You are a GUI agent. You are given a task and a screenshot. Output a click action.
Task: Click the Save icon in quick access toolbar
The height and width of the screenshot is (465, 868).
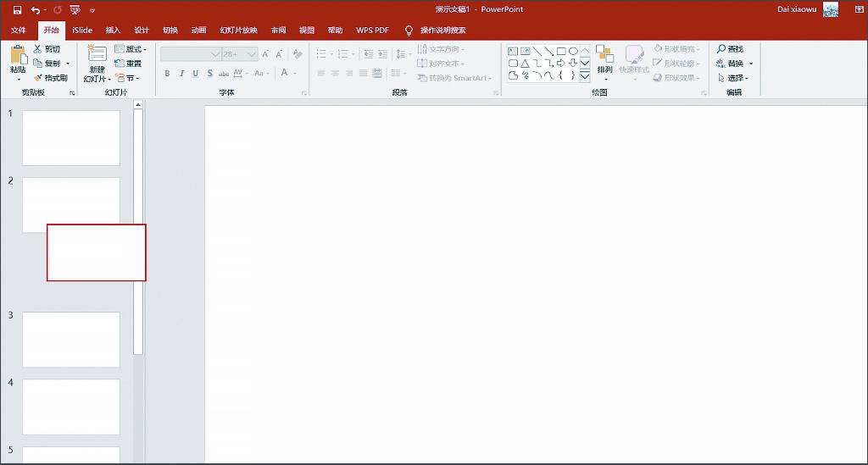click(17, 10)
